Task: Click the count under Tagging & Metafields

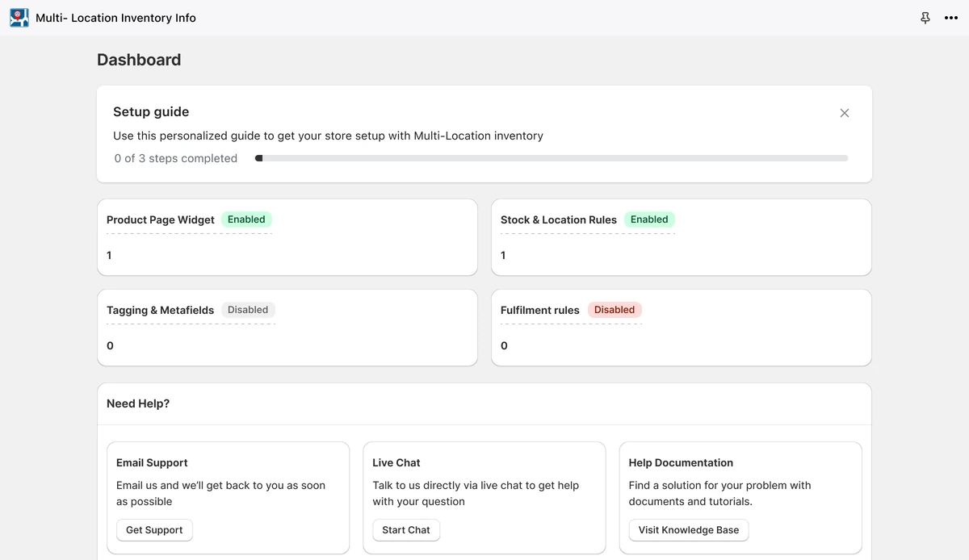Action: pos(110,345)
